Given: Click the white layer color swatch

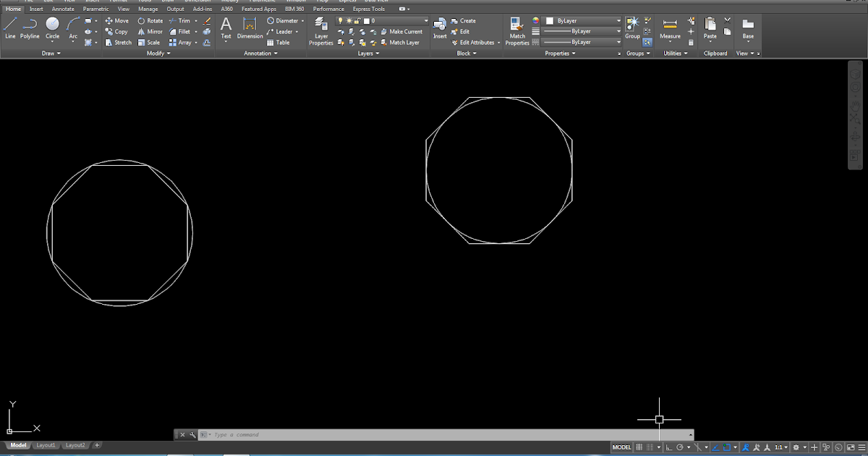Looking at the screenshot, I should click(x=367, y=20).
